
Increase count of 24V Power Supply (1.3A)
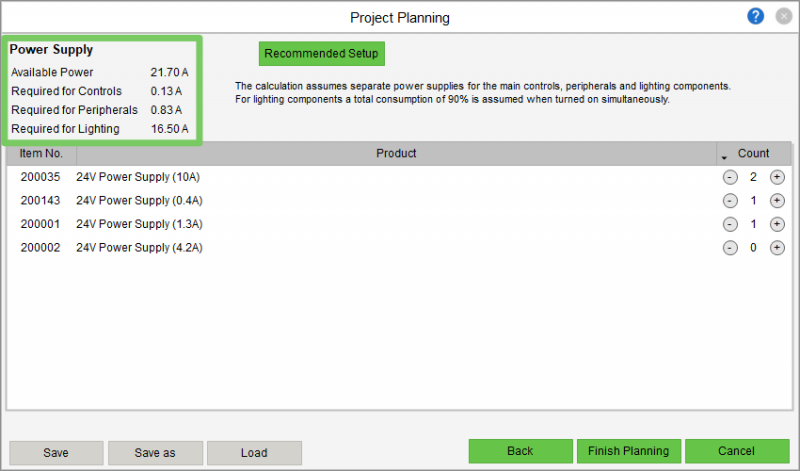[x=777, y=224]
